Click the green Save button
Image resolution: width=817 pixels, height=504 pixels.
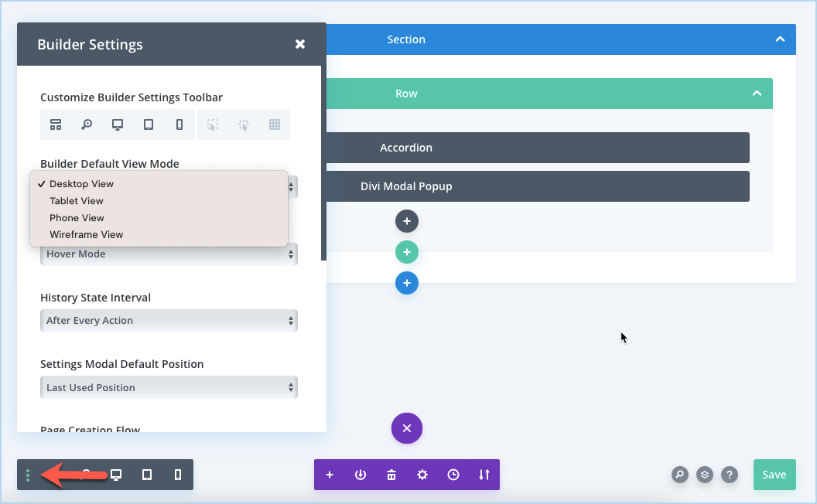click(774, 475)
